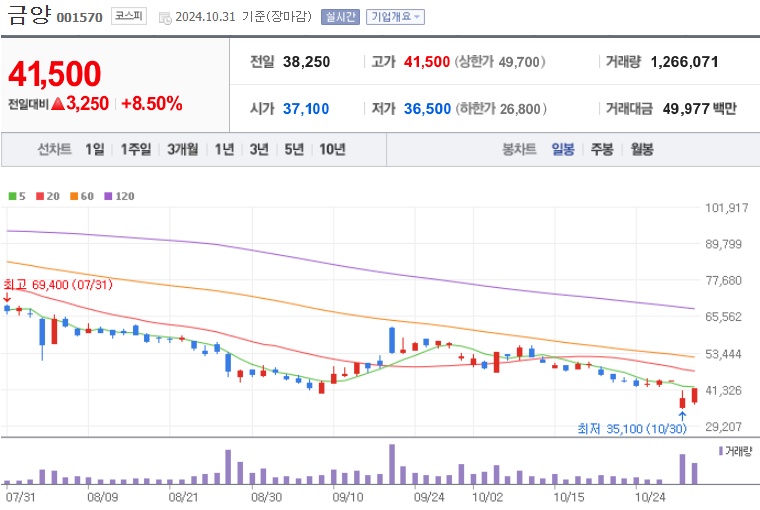The image size is (760, 510).
Task: Click the 최고 69,400 (07/31) high marker
Action: pos(58,285)
